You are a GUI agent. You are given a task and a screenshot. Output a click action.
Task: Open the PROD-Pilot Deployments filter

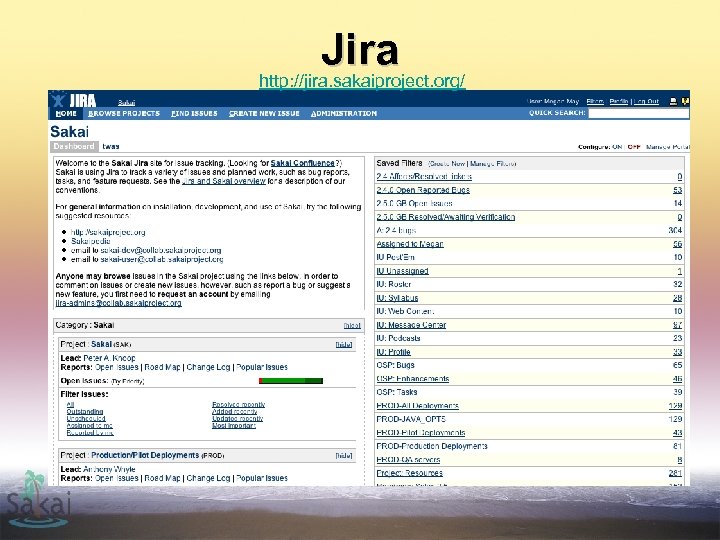(x=421, y=433)
